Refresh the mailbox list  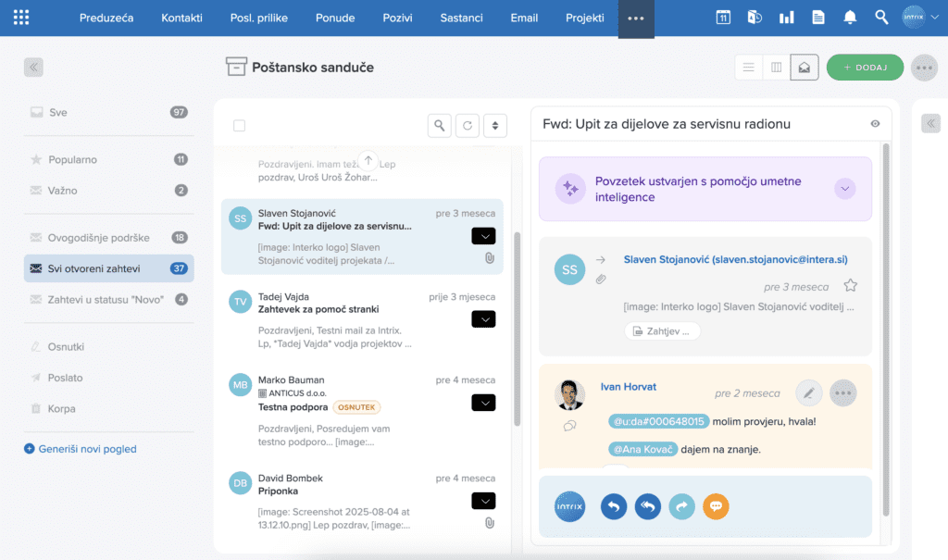468,126
